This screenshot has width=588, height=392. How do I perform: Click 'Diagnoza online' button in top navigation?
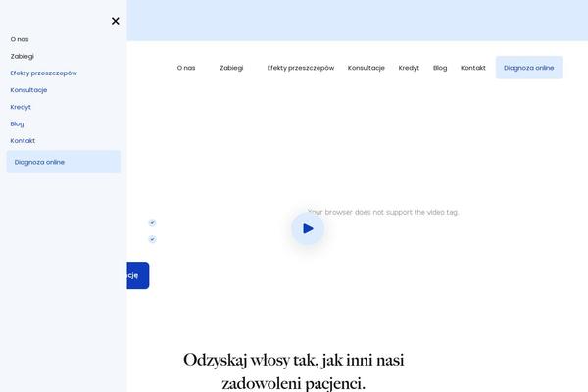tap(529, 68)
